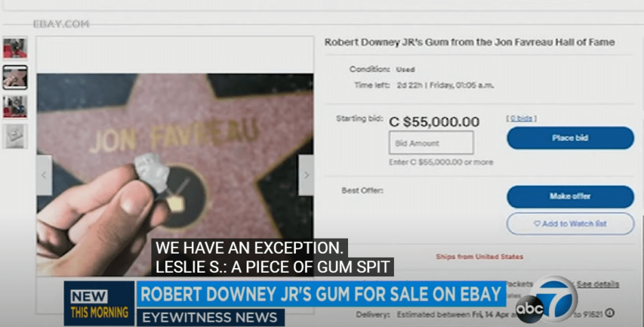This screenshot has width=644, height=327.
Task: Click the ABC7 channel logo
Action: coord(547,300)
